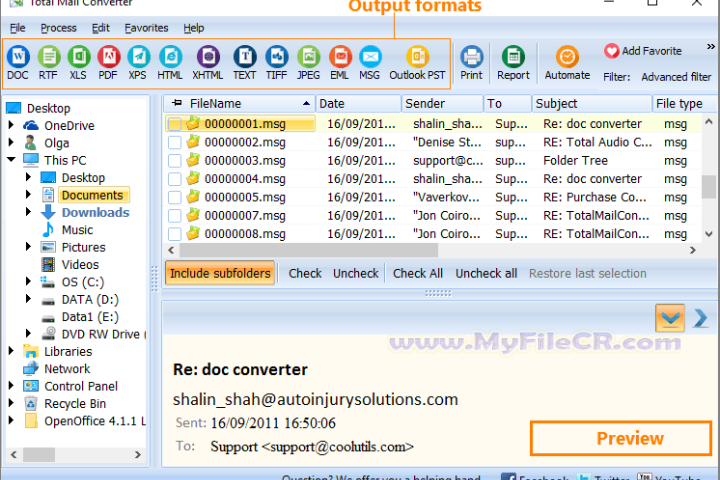Pick XPS output format
This screenshot has width=720, height=480.
tap(138, 63)
